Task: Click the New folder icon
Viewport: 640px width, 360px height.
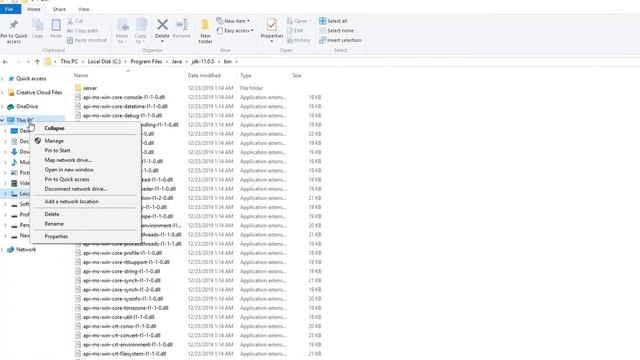Action: tap(205, 25)
